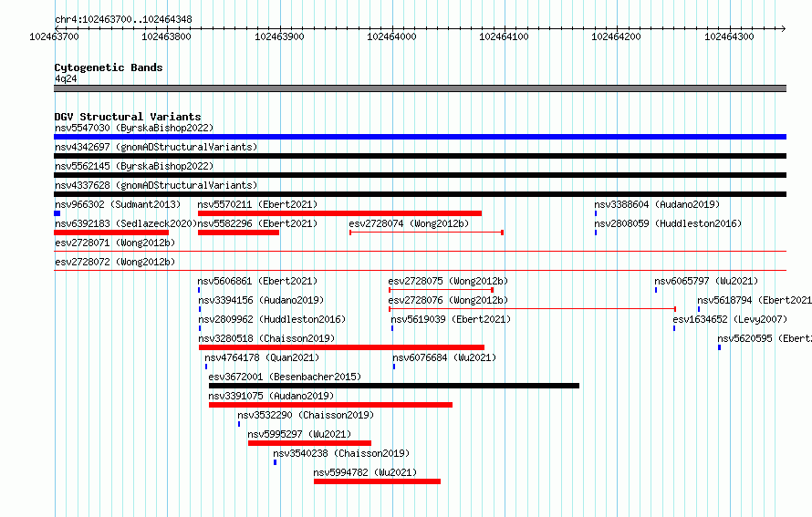Click the nsv5547030 (ByrskaBishop2022) label
This screenshot has height=517, width=812.
point(134,128)
